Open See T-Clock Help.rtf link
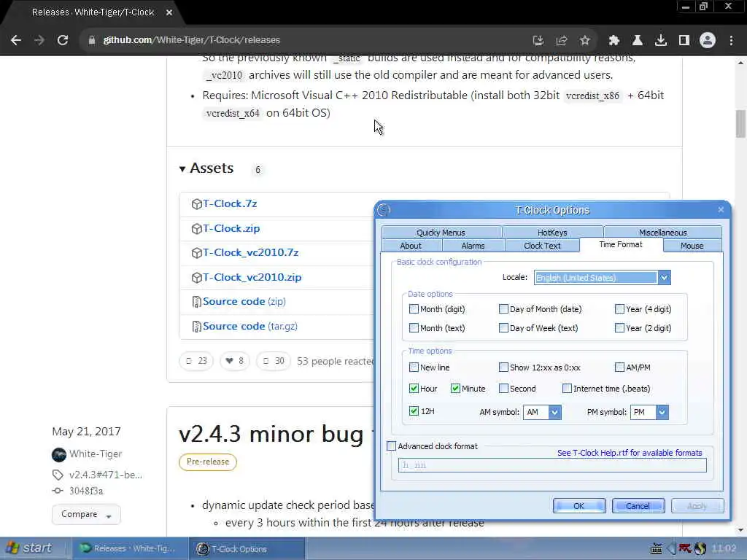The image size is (747, 560). point(630,453)
